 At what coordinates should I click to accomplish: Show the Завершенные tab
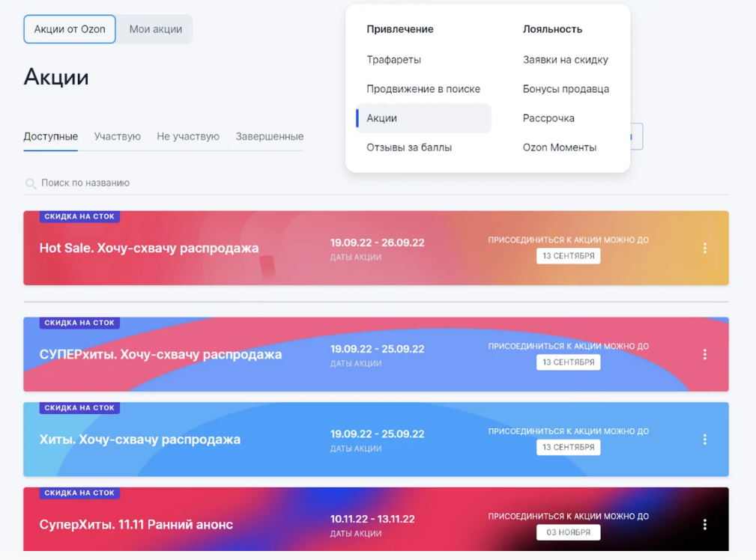[270, 136]
